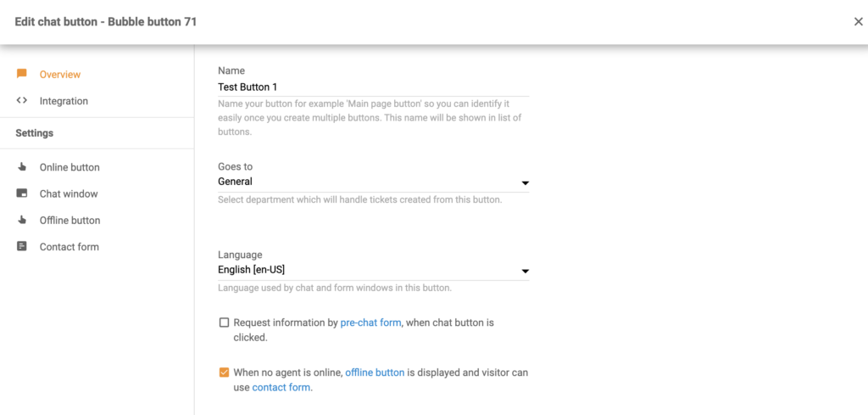The width and height of the screenshot is (868, 415).
Task: Close the Edit chat button dialog
Action: [x=858, y=22]
